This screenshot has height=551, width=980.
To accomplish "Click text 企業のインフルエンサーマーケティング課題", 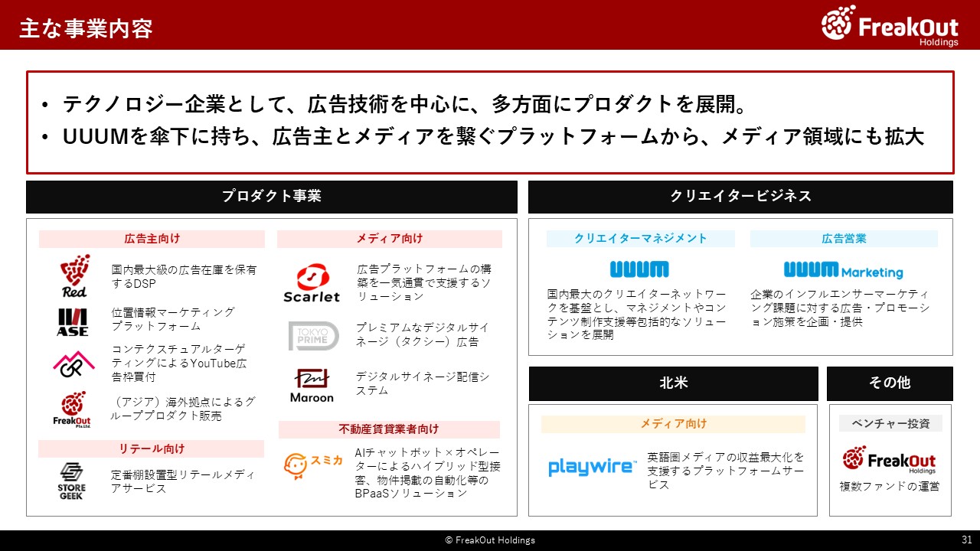I will [840, 308].
